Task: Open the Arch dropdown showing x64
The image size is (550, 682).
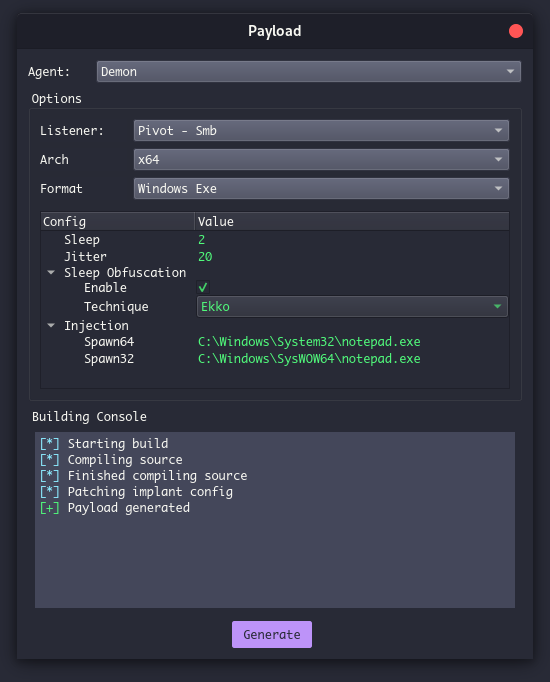Action: click(321, 160)
